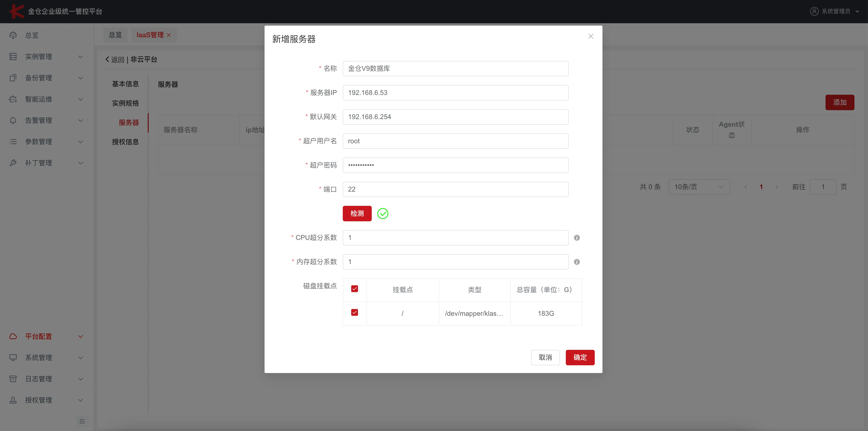Close the IaaS管理 tab
The image size is (868, 431).
[169, 35]
